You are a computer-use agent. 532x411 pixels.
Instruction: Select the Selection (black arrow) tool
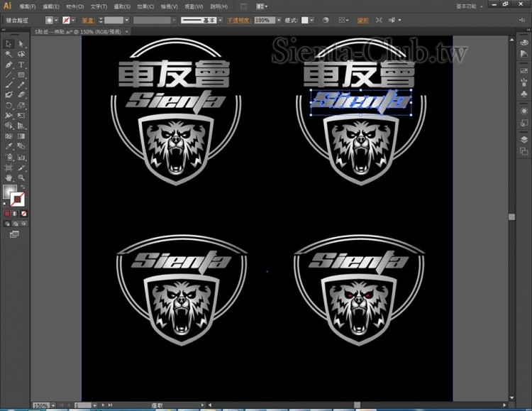point(9,44)
